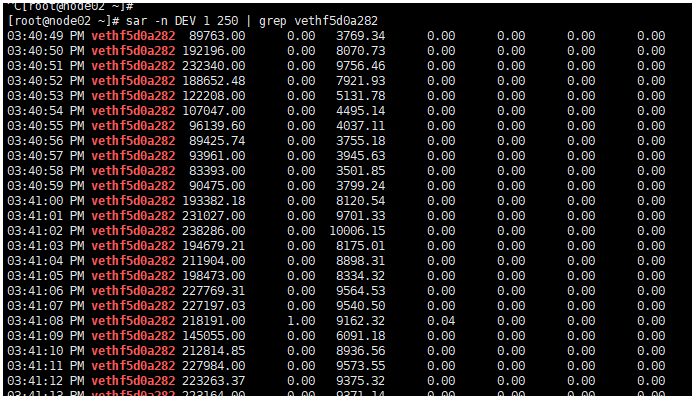Screen dimensions: 696x400
Task: Click the value 9162.32
Action: tap(360, 321)
